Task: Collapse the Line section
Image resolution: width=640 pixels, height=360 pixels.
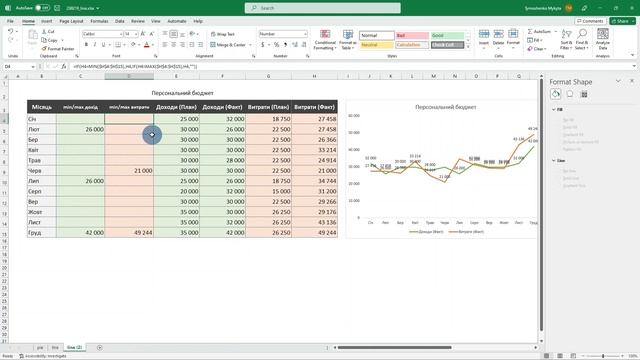Action: tap(554, 160)
